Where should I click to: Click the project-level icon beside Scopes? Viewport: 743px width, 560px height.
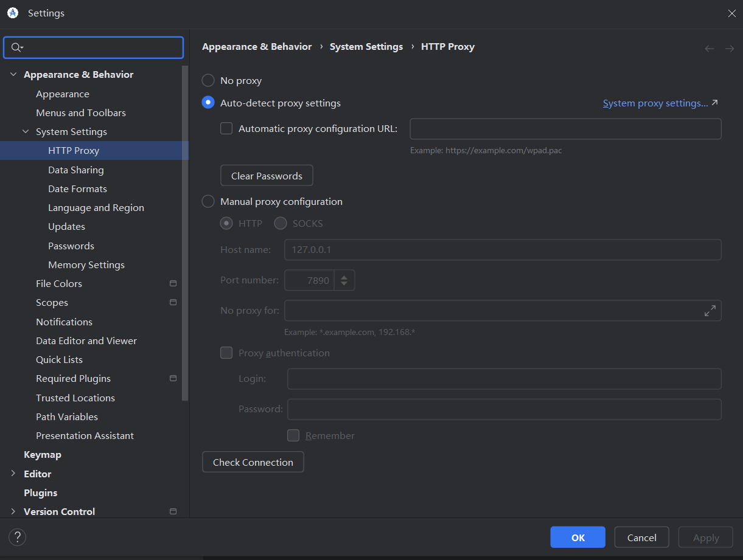click(173, 302)
